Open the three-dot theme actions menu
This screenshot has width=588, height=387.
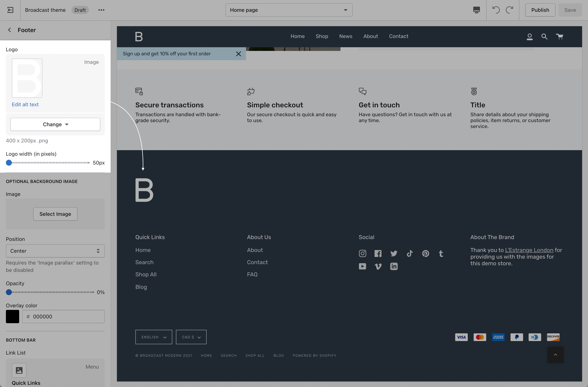101,10
